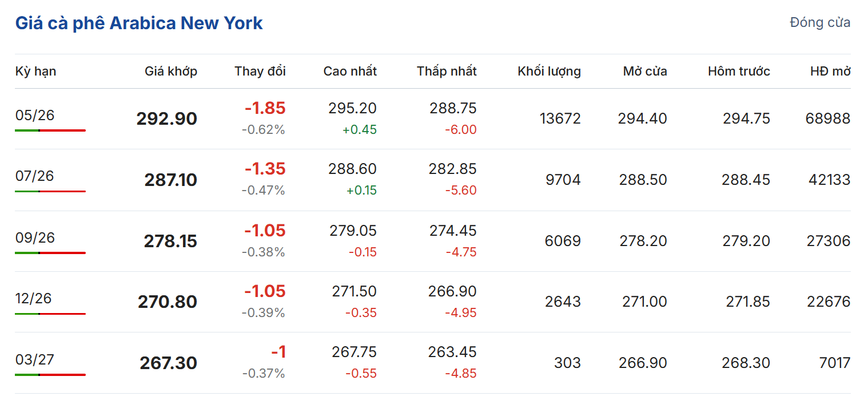Open the 12/26 contract term
This screenshot has height=396, width=868.
pyautogui.click(x=35, y=298)
